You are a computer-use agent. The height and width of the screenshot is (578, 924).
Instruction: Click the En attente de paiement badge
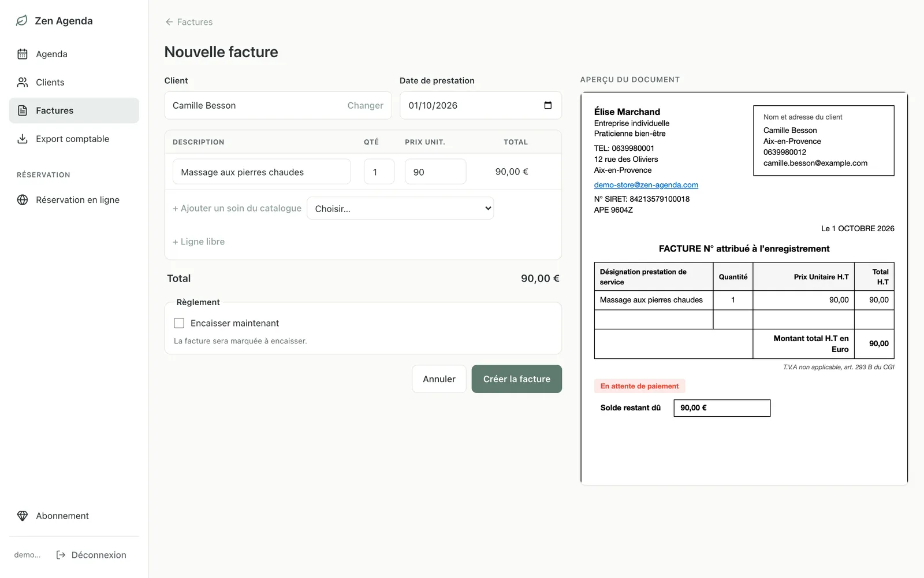point(640,386)
